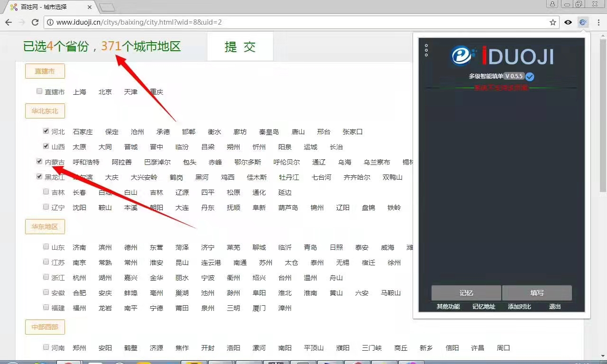Choose the city 合肥
The height and width of the screenshot is (364, 607).
(x=80, y=293)
